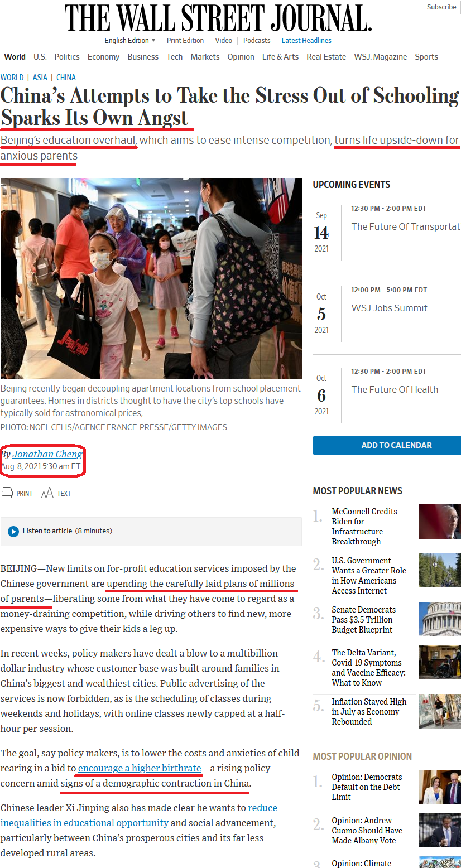This screenshot has width=461, height=868.
Task: Click the Add to Calendar button
Action: tap(387, 445)
